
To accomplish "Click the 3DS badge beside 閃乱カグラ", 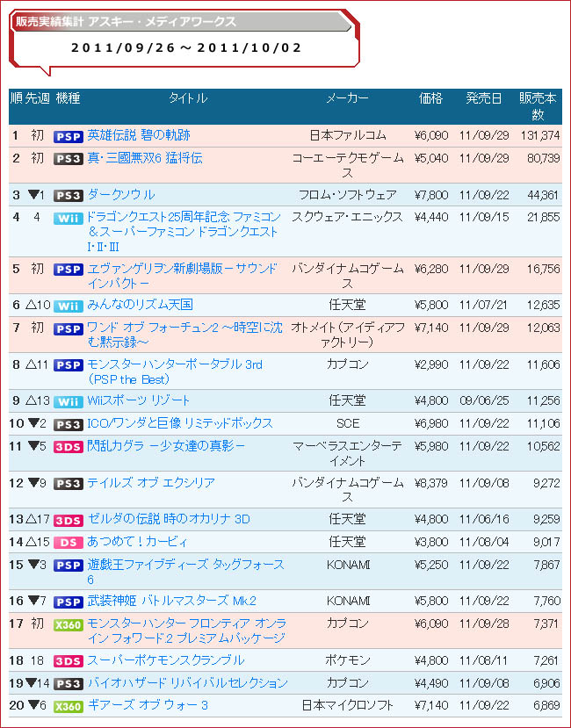I will (x=69, y=448).
